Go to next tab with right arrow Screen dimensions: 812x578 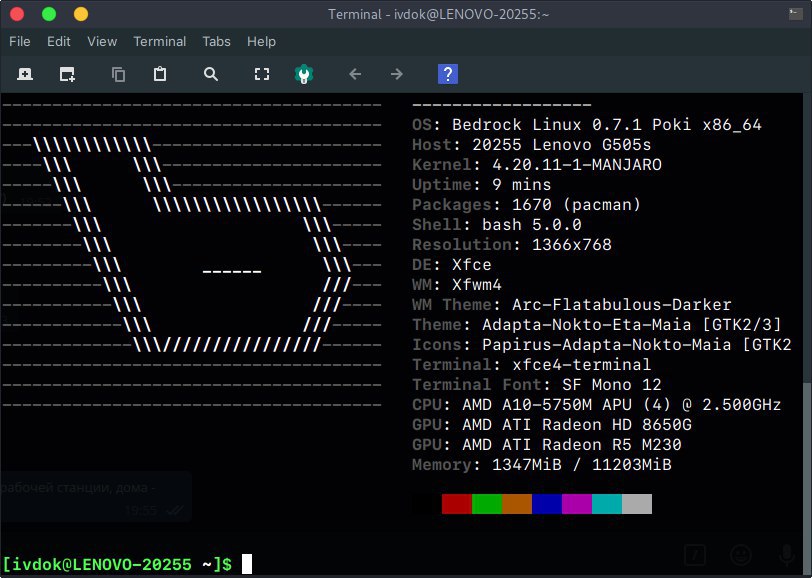point(397,74)
